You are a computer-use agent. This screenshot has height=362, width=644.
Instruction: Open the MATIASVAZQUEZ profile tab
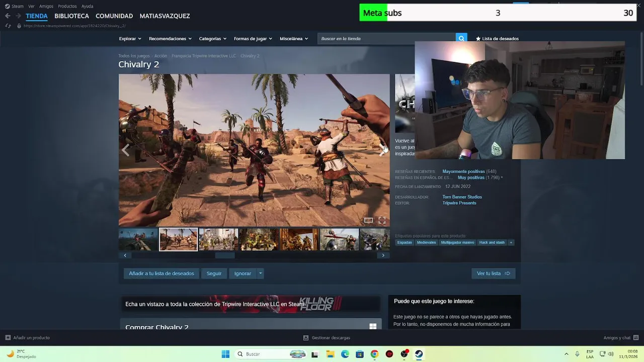coord(165,16)
